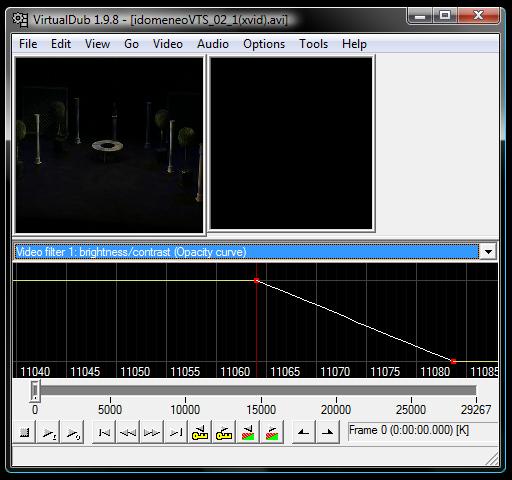Jump to the start of the video
This screenshot has width=512, height=480.
coord(104,432)
